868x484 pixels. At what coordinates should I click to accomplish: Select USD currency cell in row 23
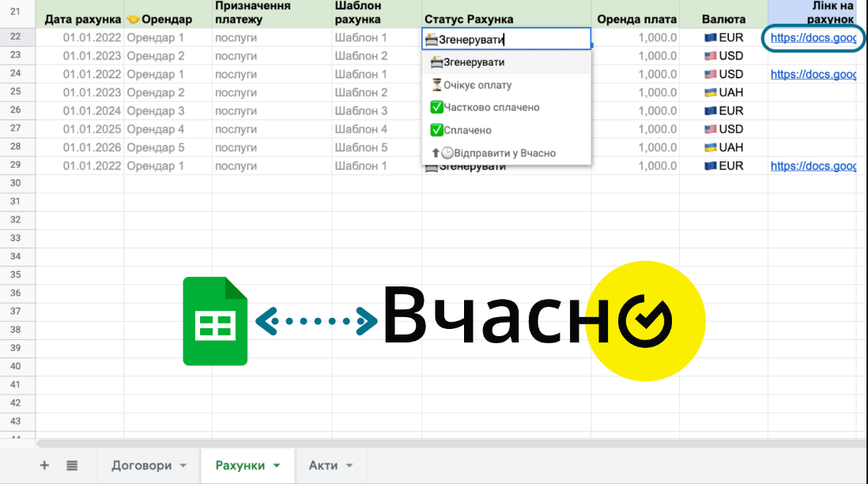pyautogui.click(x=723, y=56)
